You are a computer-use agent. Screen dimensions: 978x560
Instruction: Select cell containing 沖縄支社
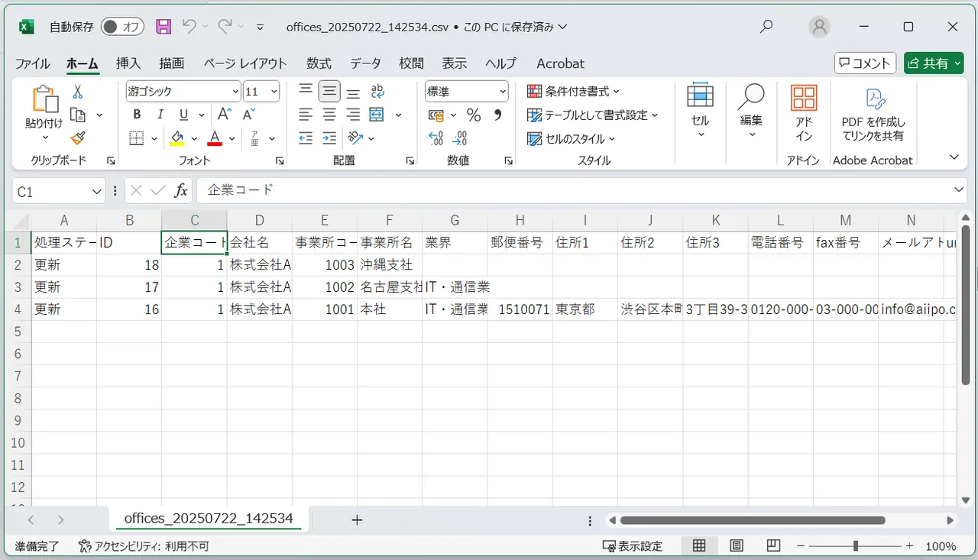tap(390, 265)
